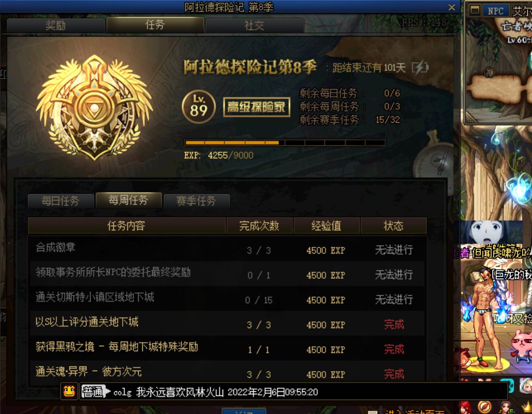Click the shocked face portrait thumbnail
This screenshot has height=414, width=532.
tap(487, 231)
